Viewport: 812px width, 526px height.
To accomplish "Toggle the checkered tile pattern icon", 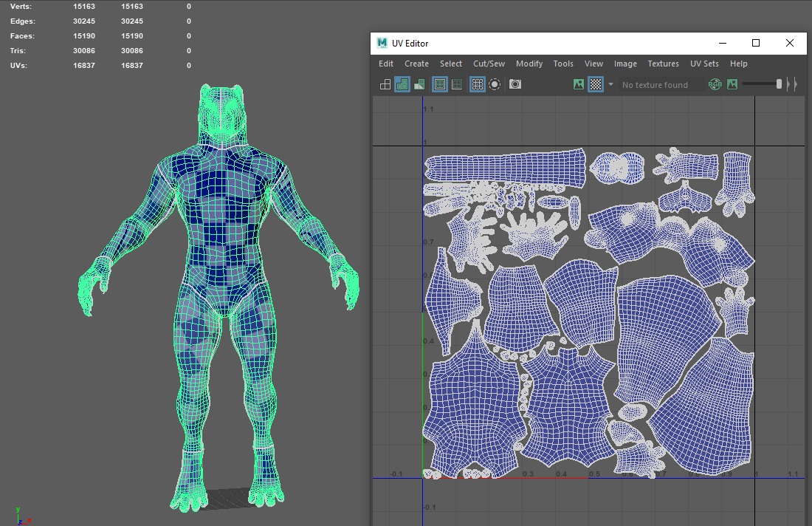I will coord(596,84).
